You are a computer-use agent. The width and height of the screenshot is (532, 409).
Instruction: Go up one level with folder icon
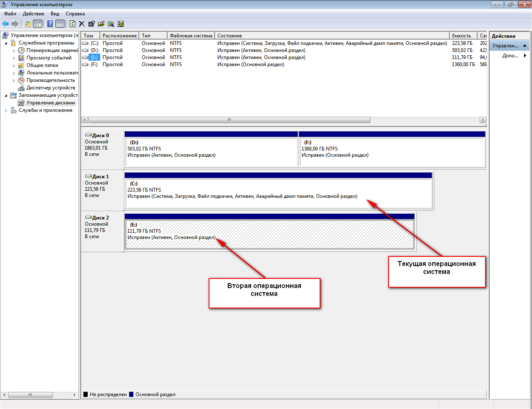[x=27, y=24]
